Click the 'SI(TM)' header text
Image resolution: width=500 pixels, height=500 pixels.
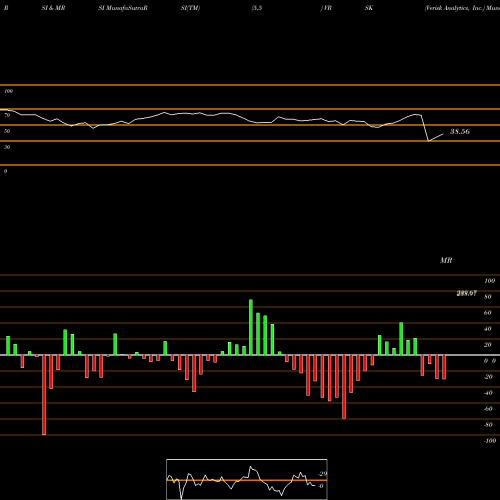(190, 8)
